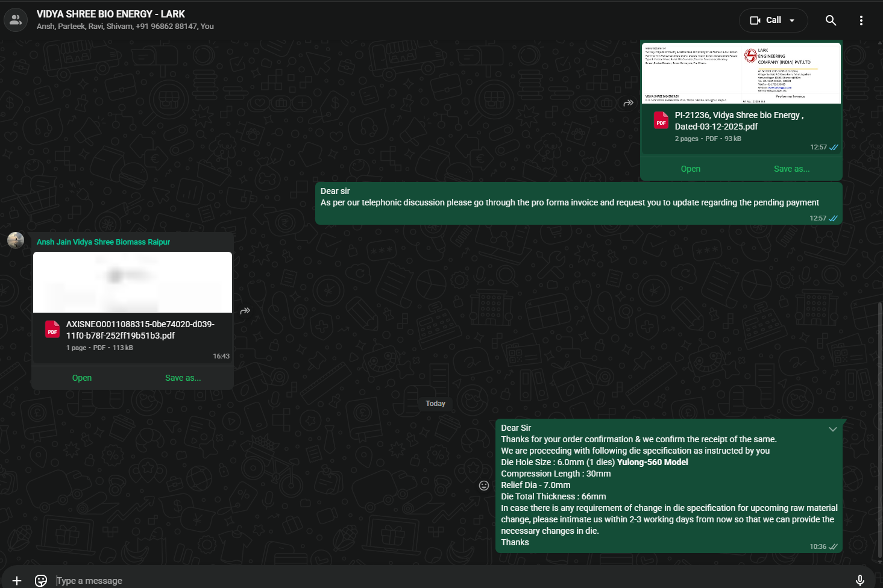This screenshot has width=883, height=588.
Task: Start recording a voice message
Action: pos(859,580)
